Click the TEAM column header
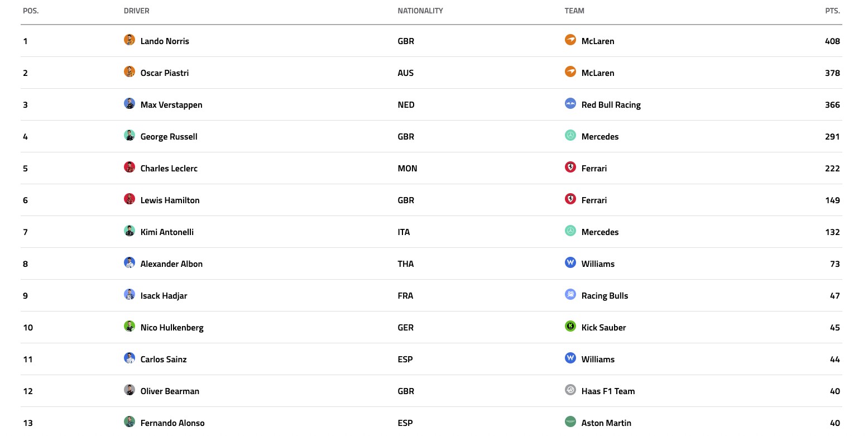Screen dimensions: 868x436 coord(574,11)
